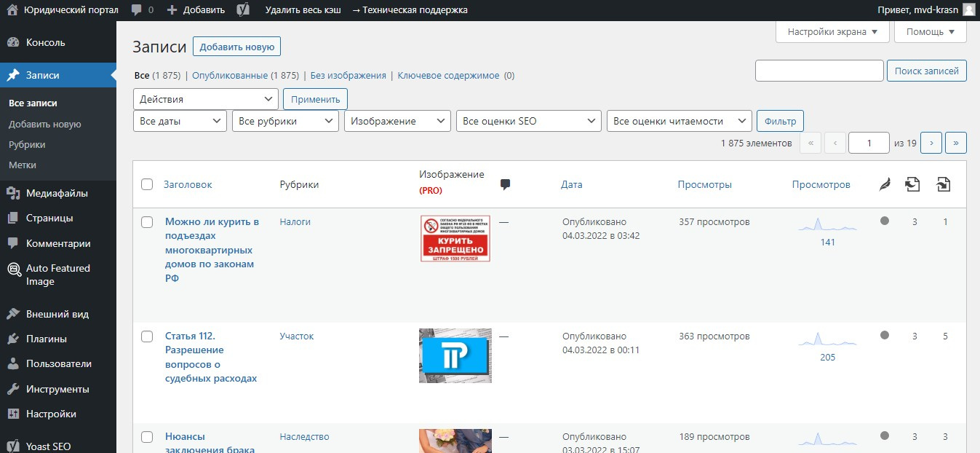Click the outgoing internal links column icon
Viewport: 980px width, 453px height.
point(912,184)
